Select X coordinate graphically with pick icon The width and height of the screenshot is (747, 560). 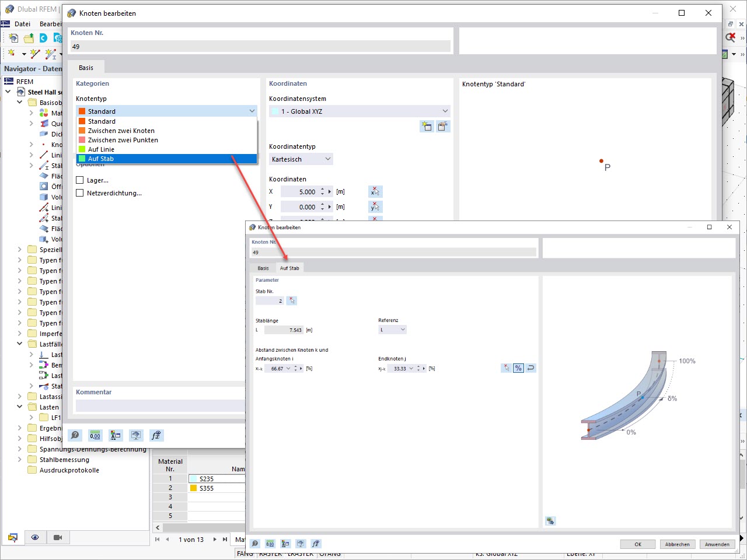click(x=375, y=191)
